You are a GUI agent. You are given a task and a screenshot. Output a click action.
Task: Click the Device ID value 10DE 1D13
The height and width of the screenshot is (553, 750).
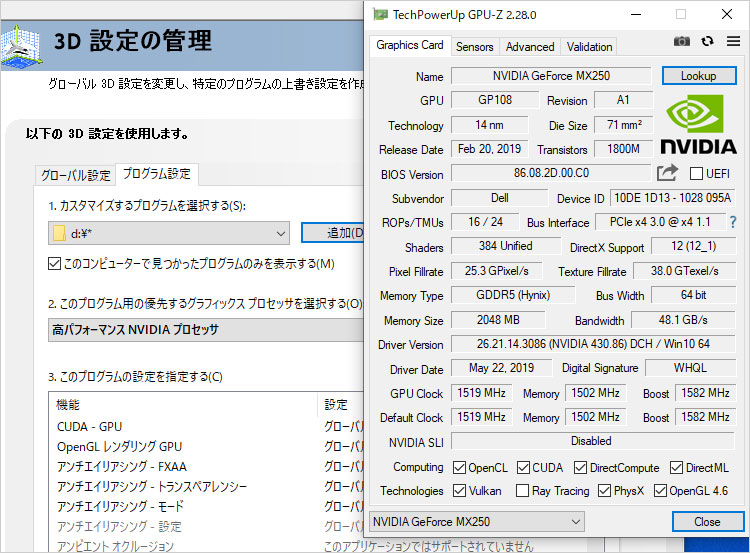tap(673, 198)
